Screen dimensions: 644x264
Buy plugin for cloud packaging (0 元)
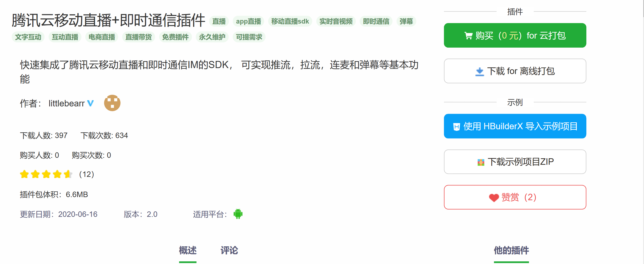(515, 35)
